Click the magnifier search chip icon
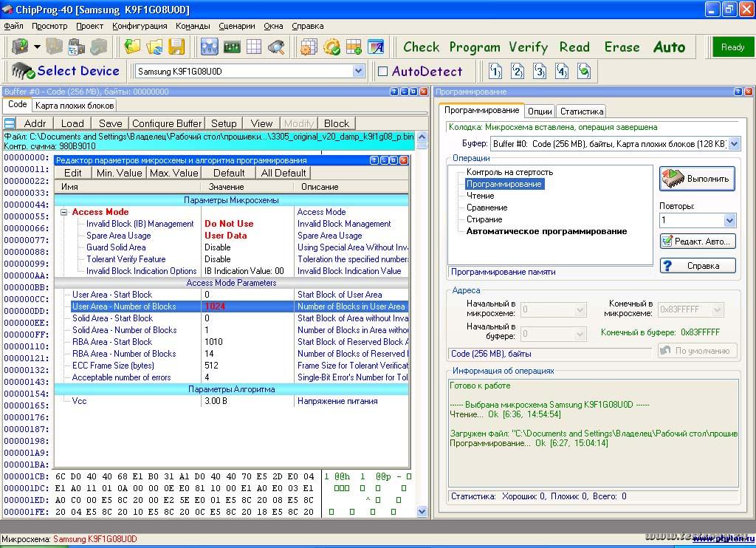 (x=276, y=47)
